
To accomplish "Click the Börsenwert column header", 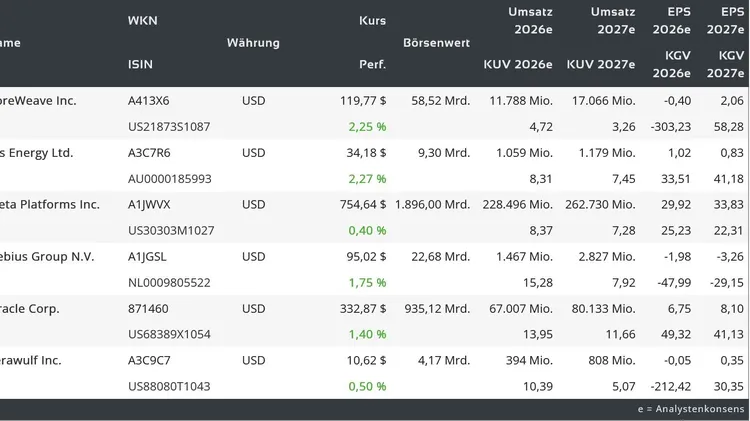I will tap(436, 43).
